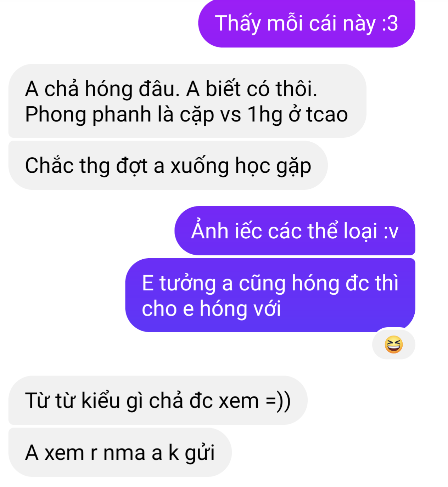Select the 'Ảnh iếc các thể loại :v' message
This screenshot has width=448, height=487.
(295, 231)
